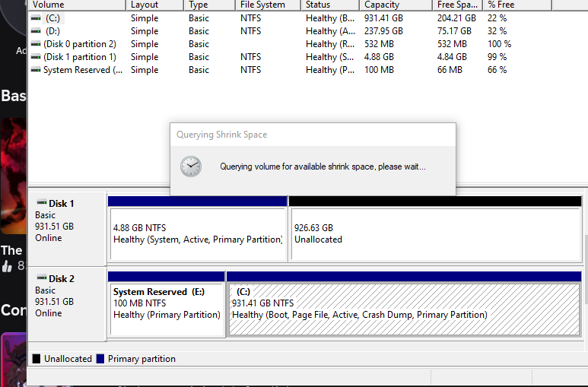Click the blue Primary partition legend swatch
Viewport: 588px width, 387px height.
[x=100, y=359]
